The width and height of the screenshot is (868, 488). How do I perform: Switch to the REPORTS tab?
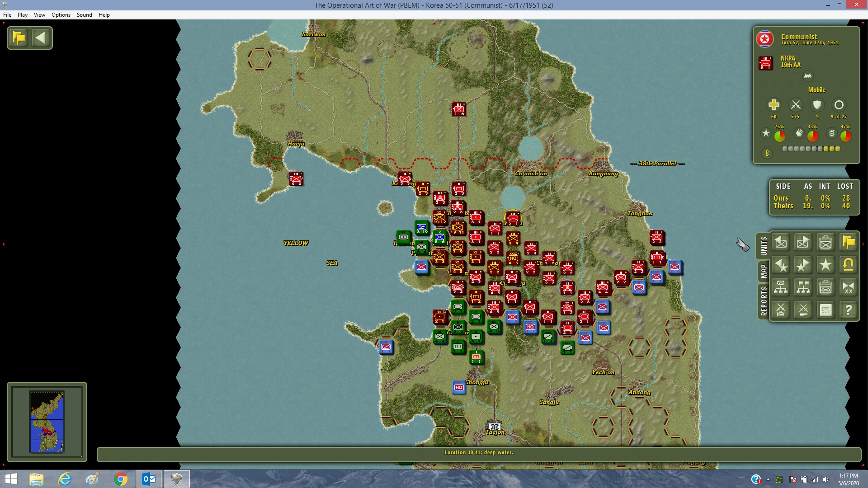pyautogui.click(x=764, y=301)
